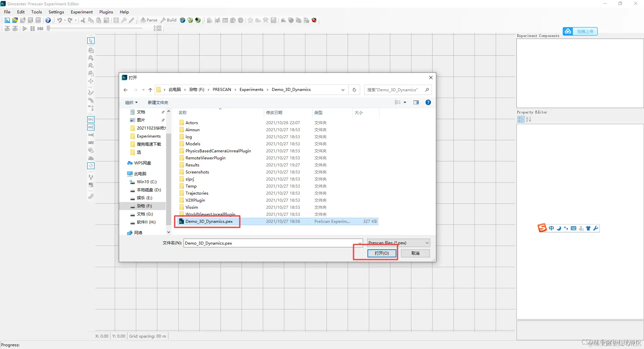Click the New Experiment toolbar icon

[x=7, y=20]
